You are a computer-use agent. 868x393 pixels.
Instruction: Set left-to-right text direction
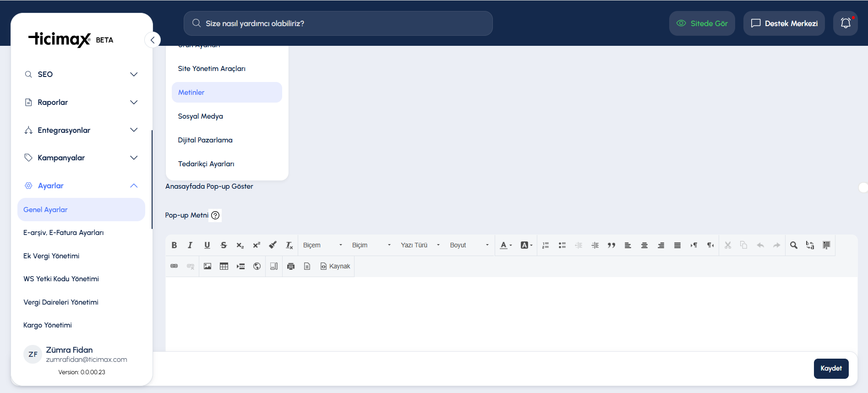click(x=694, y=245)
